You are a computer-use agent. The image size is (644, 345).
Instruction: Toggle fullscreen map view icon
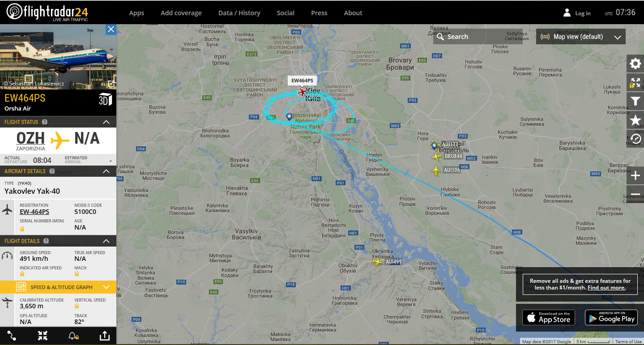coord(635,82)
